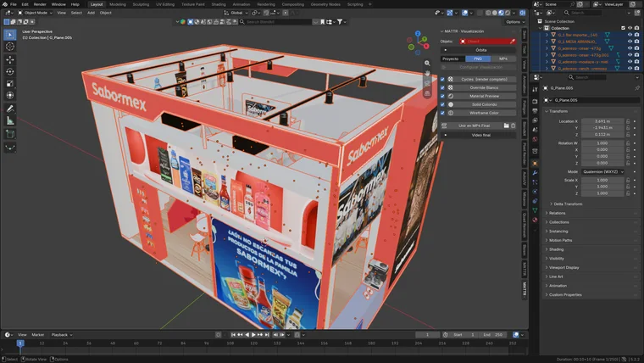Open the Object Mode dropdown

tap(35, 13)
